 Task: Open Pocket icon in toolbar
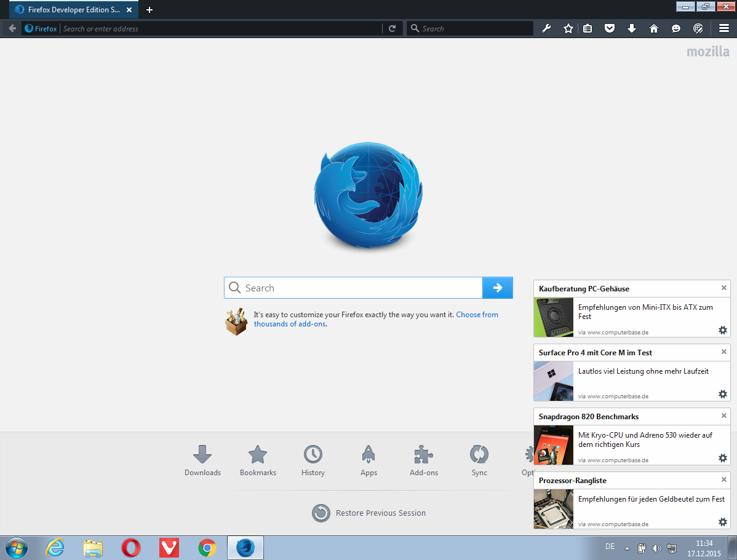[610, 29]
